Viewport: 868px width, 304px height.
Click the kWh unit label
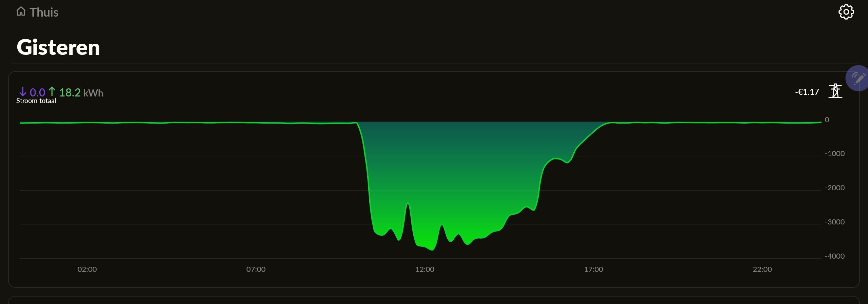click(x=93, y=93)
